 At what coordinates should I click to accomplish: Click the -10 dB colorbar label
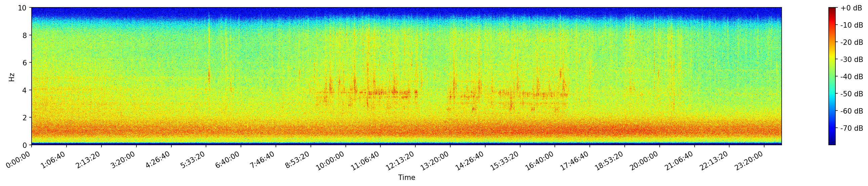pyautogui.click(x=852, y=25)
